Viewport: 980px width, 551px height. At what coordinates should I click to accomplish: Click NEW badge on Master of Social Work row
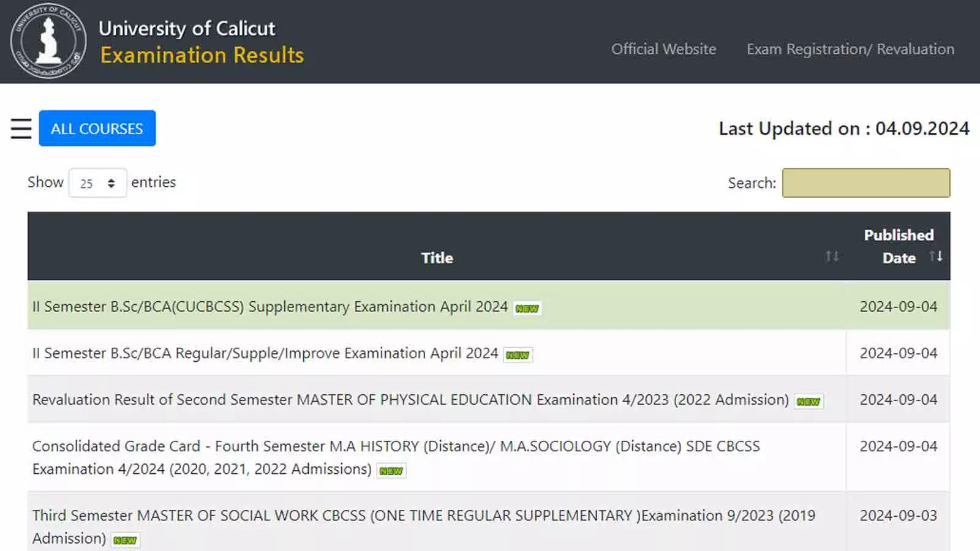[x=125, y=541]
